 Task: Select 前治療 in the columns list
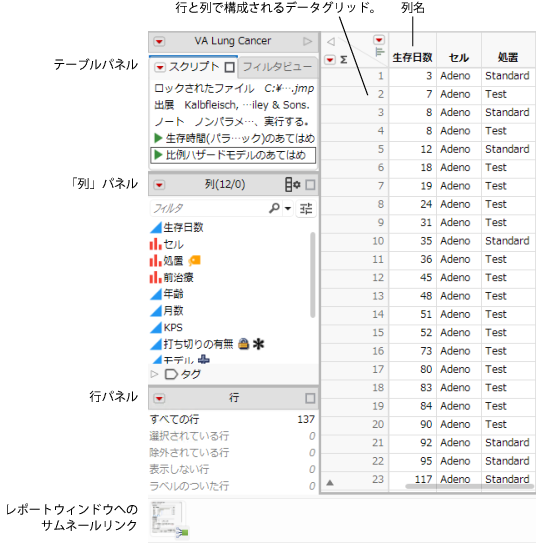click(178, 278)
